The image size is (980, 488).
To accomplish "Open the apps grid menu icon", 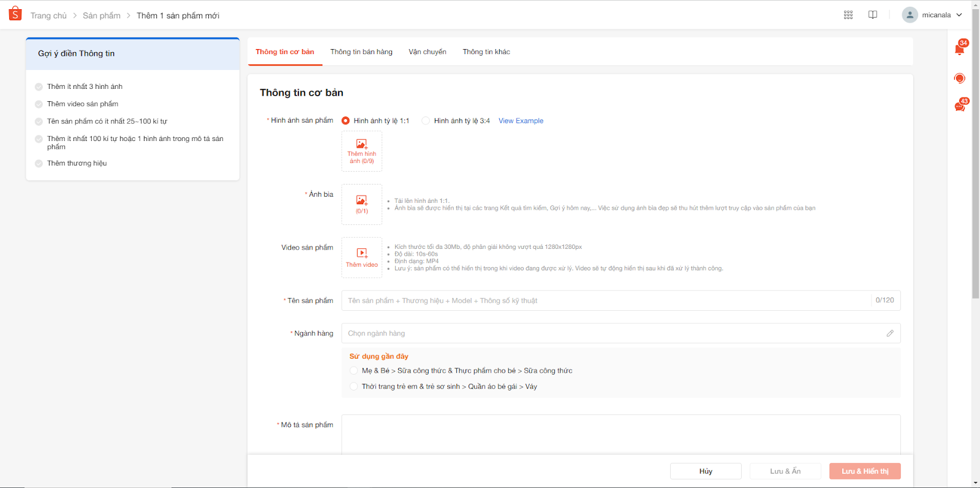I will click(x=848, y=15).
